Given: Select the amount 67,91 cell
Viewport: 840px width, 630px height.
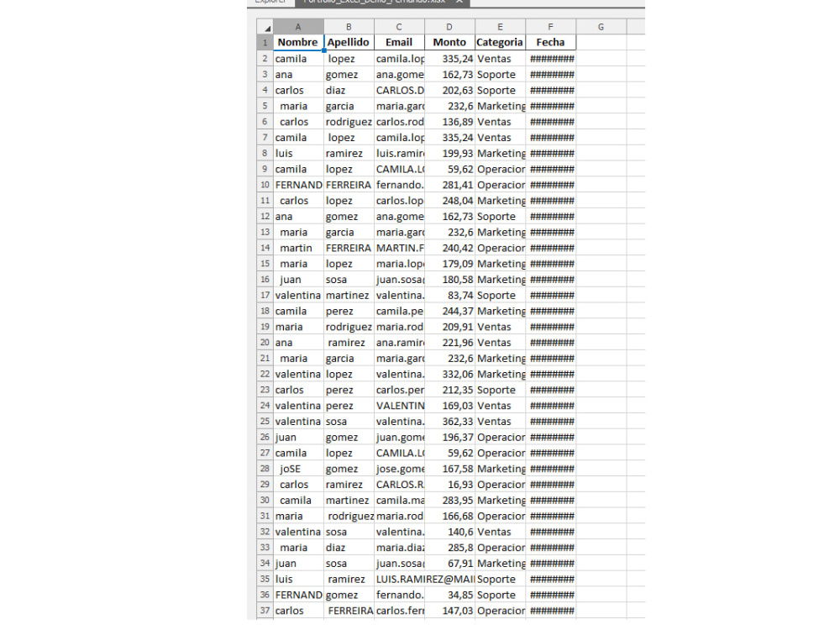Looking at the screenshot, I should (x=449, y=564).
